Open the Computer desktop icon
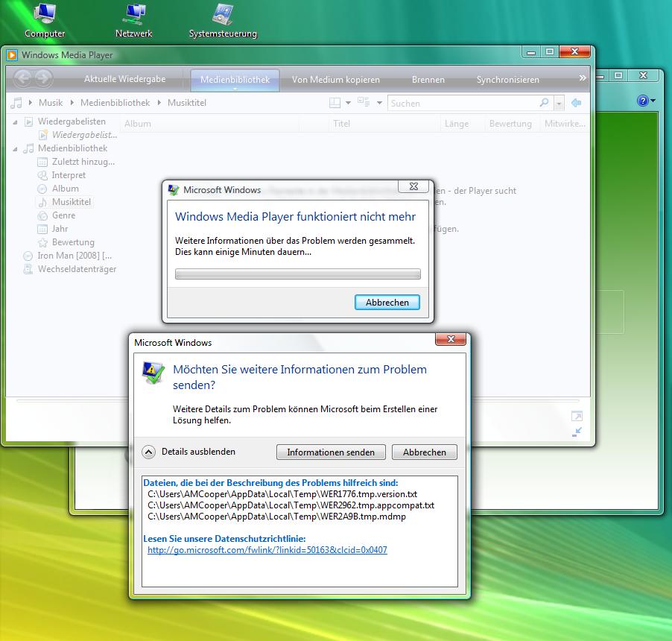The width and height of the screenshot is (672, 641). [45, 19]
